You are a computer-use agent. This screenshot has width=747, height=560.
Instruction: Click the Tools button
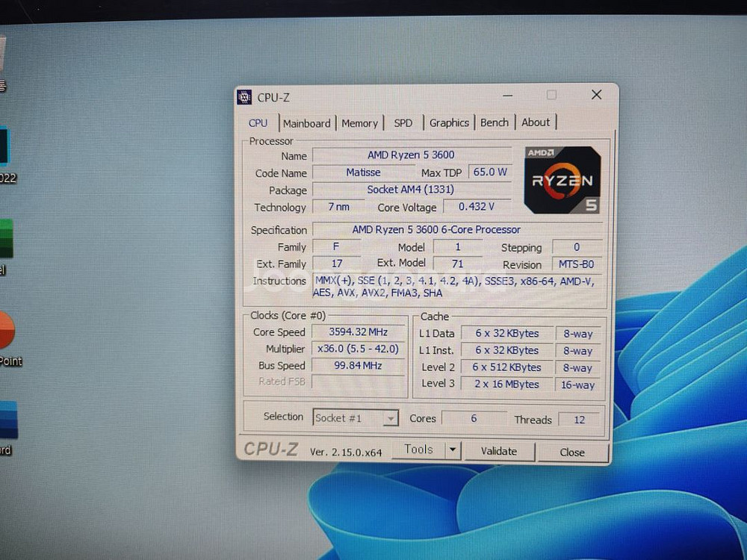pyautogui.click(x=418, y=449)
